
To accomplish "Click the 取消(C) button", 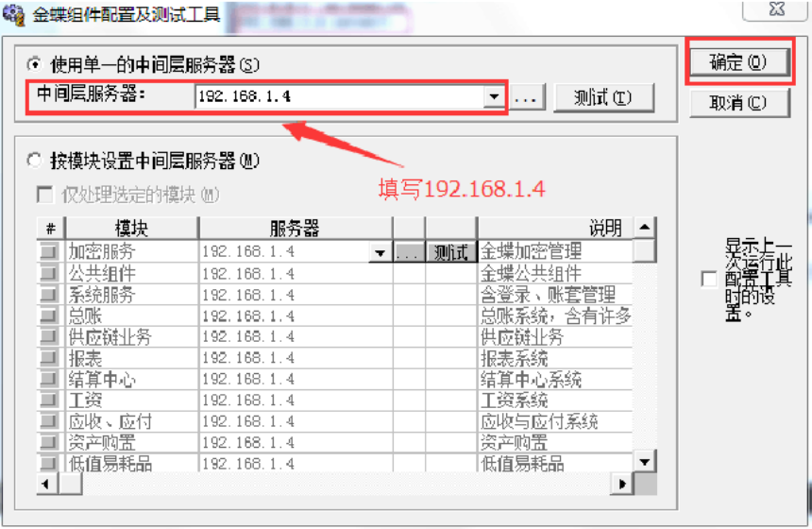I will (739, 103).
